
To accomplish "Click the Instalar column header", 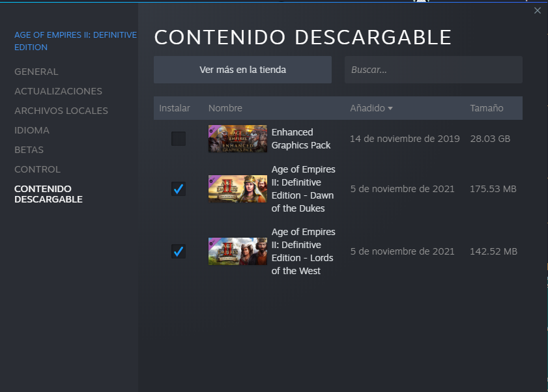I will tap(175, 108).
